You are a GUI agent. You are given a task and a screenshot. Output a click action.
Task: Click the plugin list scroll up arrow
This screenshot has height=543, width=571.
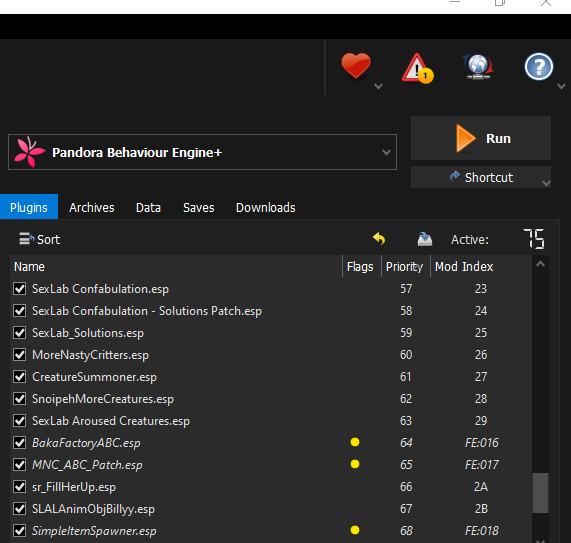[540, 264]
